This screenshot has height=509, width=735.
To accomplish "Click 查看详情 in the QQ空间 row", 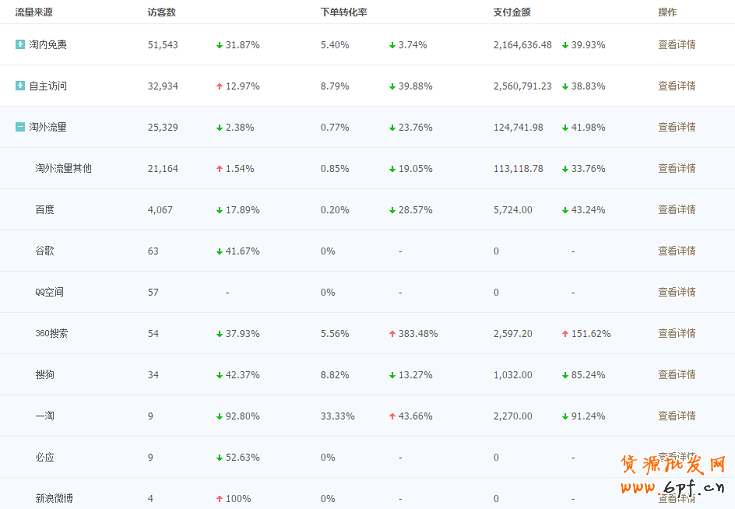I will pos(676,292).
